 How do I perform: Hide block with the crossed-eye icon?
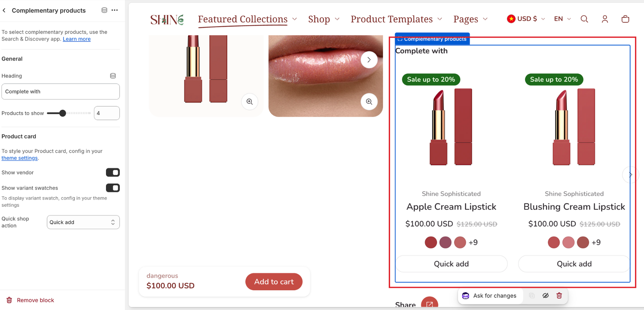[x=546, y=296]
